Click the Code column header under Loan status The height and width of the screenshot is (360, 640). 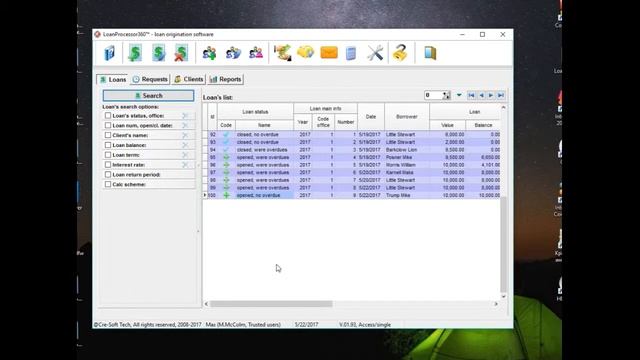click(226, 125)
